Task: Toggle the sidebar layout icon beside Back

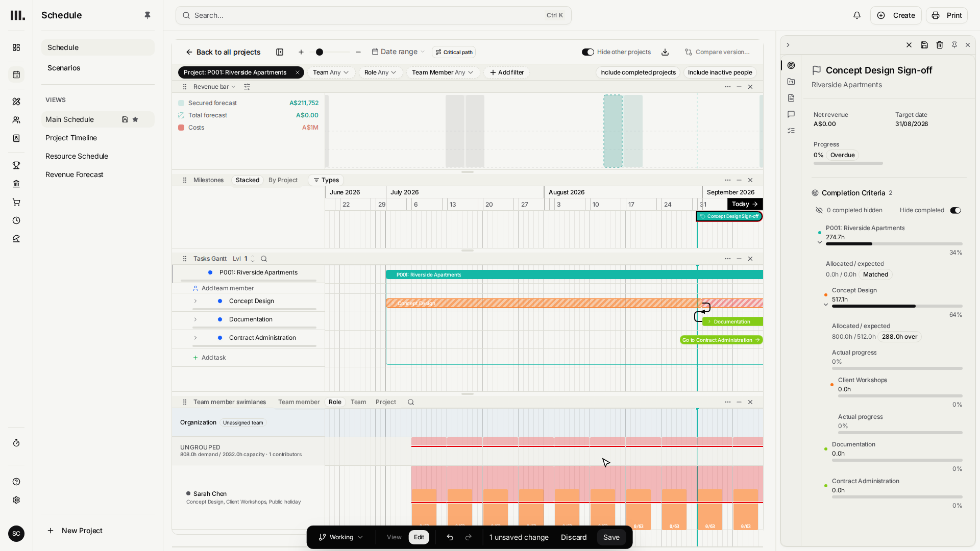Action: 280,52
